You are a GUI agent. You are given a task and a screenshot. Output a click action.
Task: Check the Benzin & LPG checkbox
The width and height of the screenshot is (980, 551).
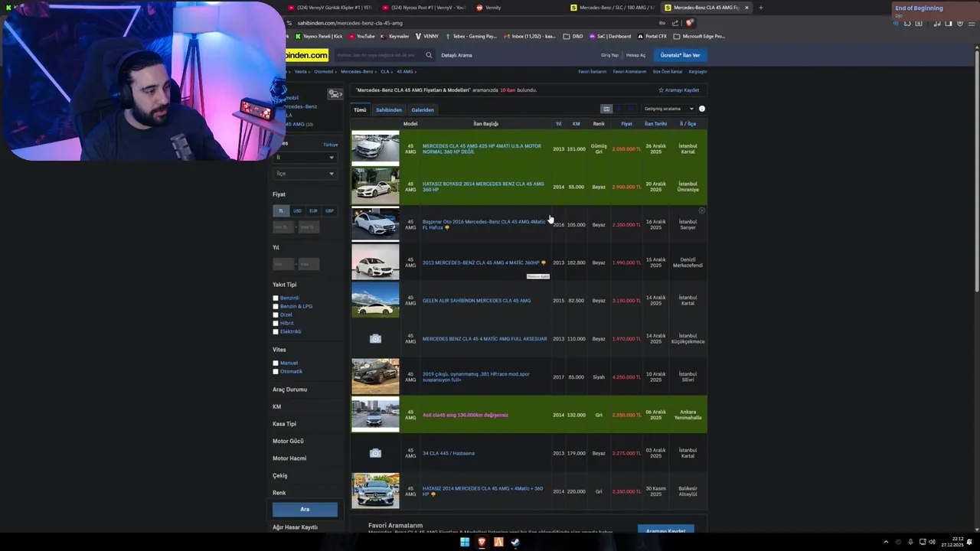(x=276, y=306)
